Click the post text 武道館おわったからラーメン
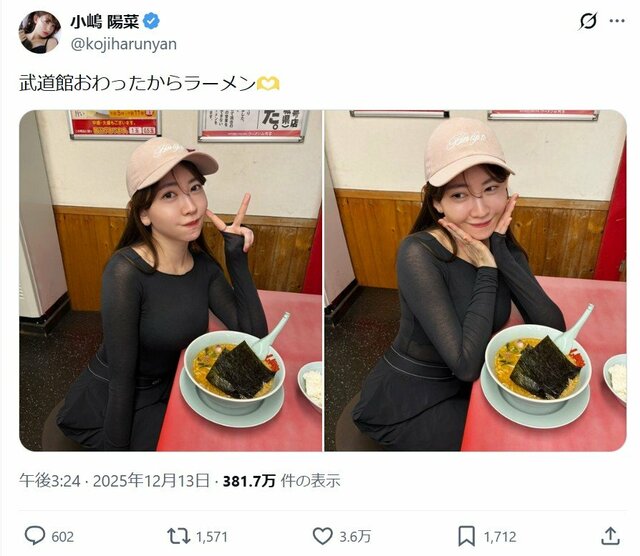This screenshot has width=640, height=556. pyautogui.click(x=138, y=83)
